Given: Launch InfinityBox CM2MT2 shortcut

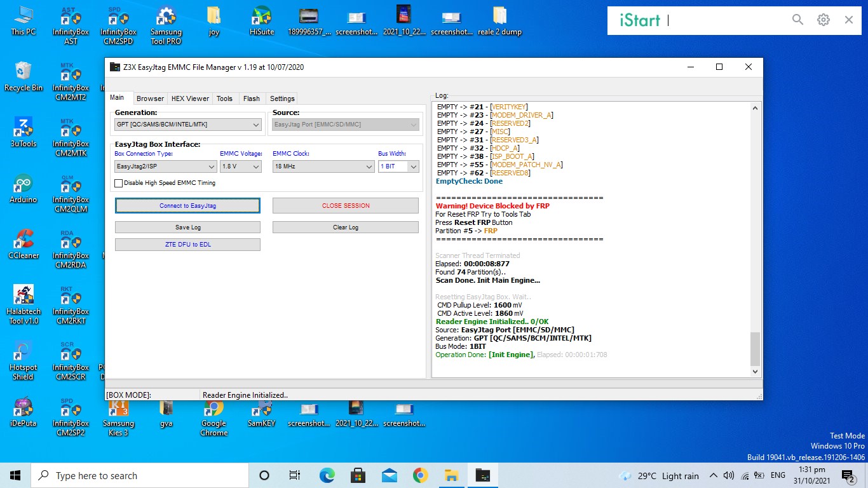Looking at the screenshot, I should (x=71, y=81).
